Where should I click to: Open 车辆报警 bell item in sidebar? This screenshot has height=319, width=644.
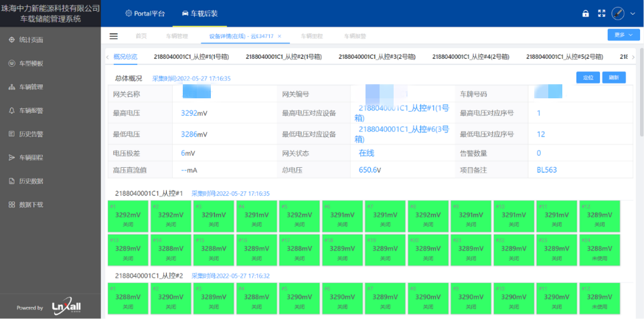(x=31, y=110)
